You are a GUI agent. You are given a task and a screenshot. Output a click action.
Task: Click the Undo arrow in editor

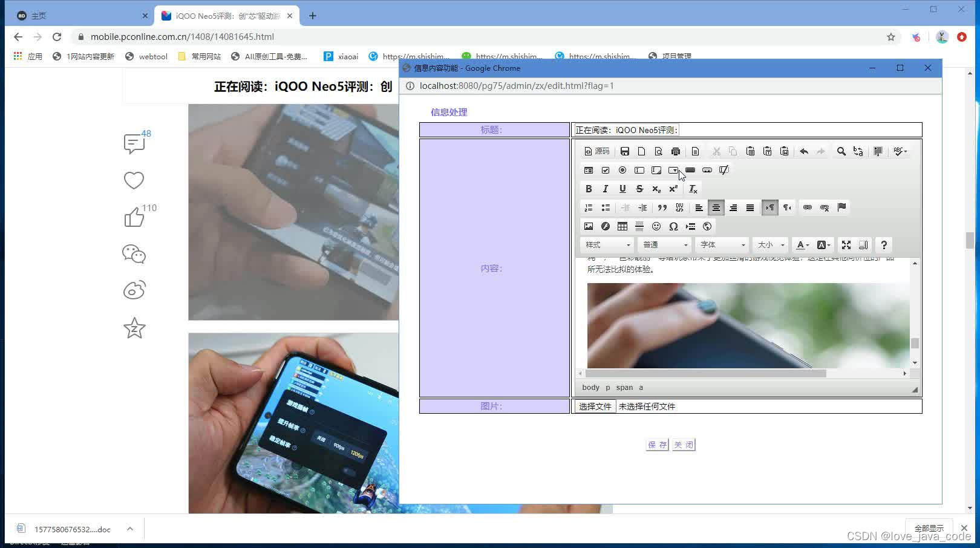[804, 151]
